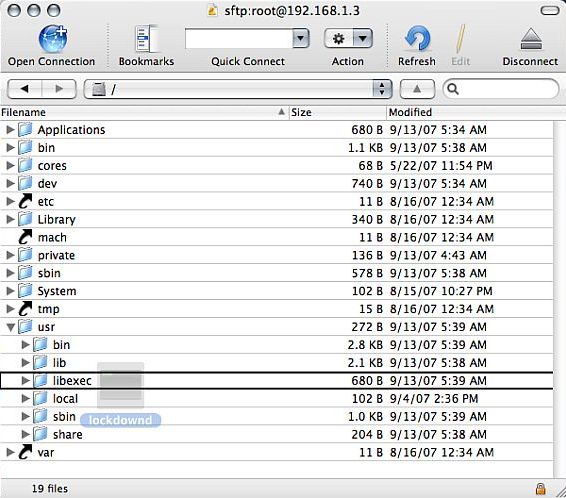The width and height of the screenshot is (566, 498).
Task: Sort by the Modified column header
Action: [476, 112]
